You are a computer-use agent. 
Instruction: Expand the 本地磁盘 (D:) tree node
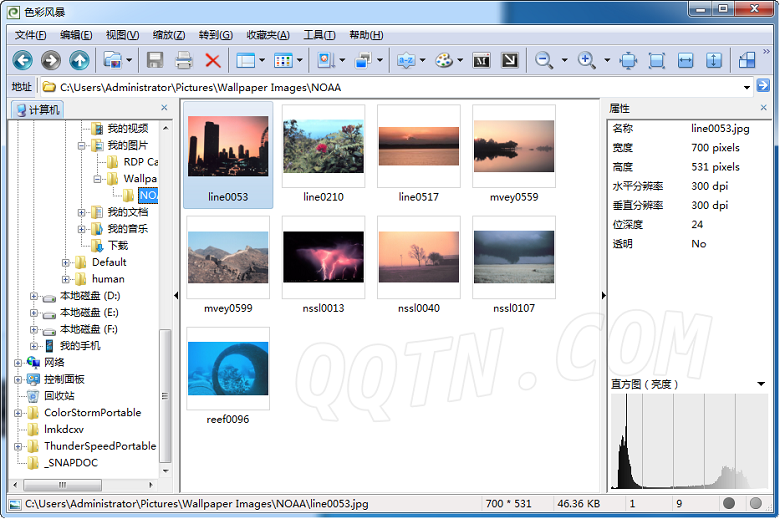[x=34, y=296]
